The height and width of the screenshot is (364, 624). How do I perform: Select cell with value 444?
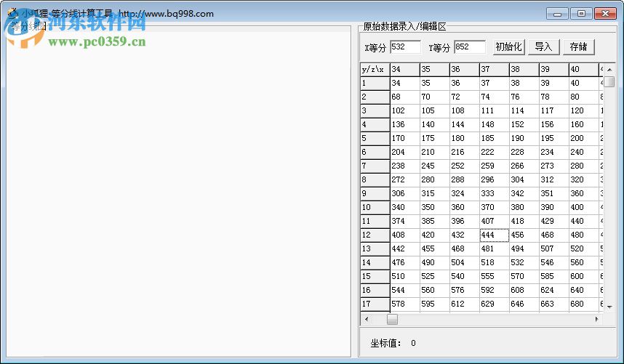point(495,235)
